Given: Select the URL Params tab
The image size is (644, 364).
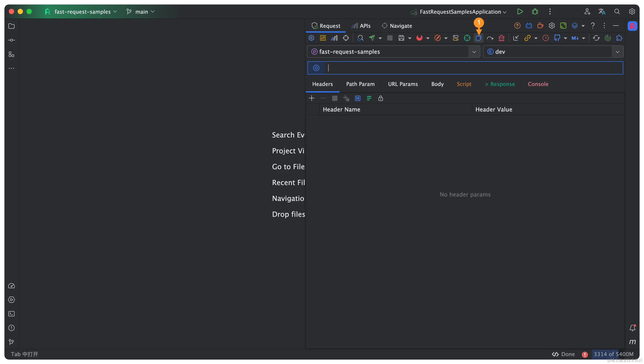Looking at the screenshot, I should click(x=403, y=84).
